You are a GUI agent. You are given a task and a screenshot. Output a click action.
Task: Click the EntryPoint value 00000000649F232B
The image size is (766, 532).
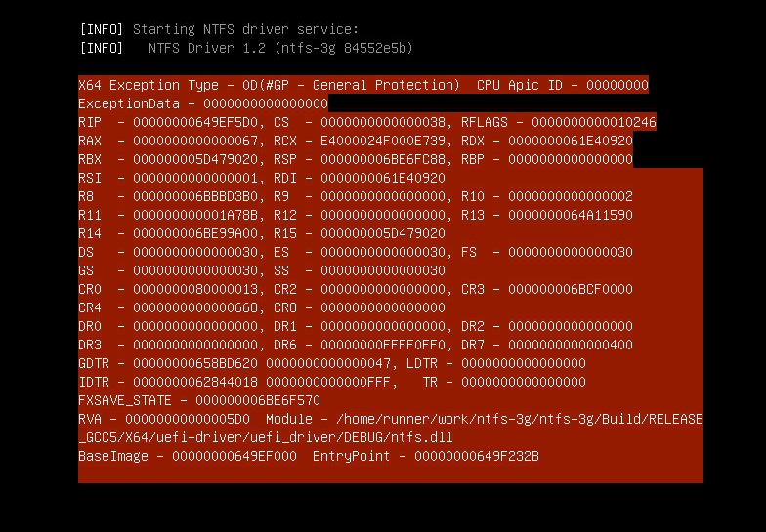pyautogui.click(x=477, y=456)
